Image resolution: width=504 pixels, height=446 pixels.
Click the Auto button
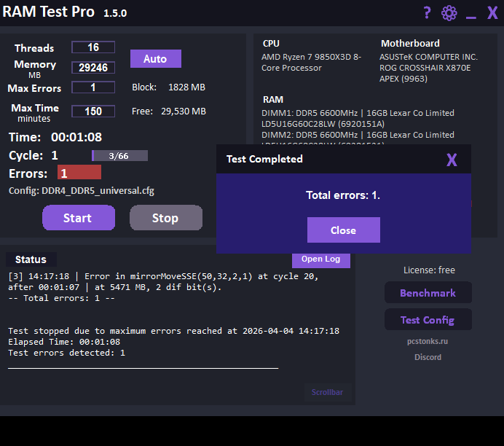tap(156, 58)
